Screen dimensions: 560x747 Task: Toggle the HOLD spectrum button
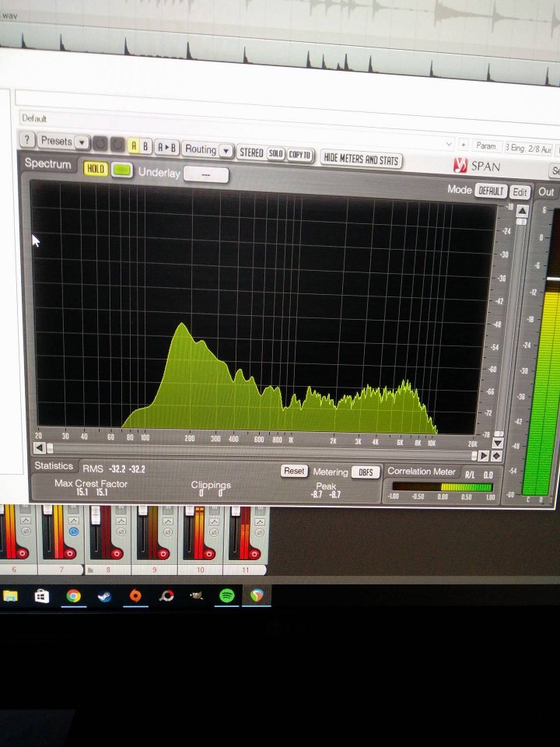tap(96, 169)
